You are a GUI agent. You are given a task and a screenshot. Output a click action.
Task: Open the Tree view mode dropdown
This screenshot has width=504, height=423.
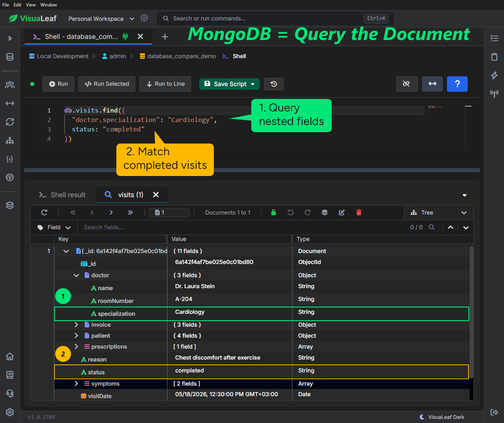click(438, 213)
